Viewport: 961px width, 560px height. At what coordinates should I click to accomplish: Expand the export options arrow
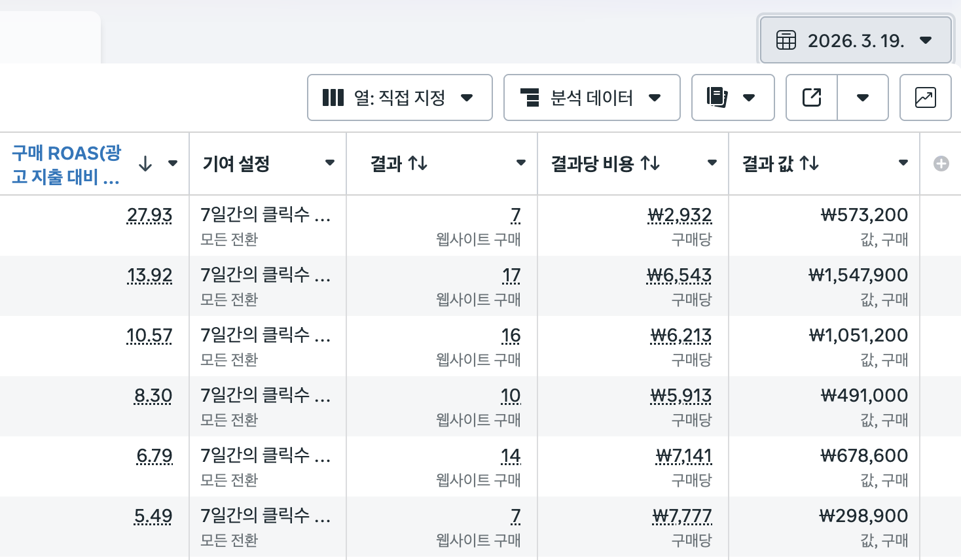pyautogui.click(x=863, y=97)
